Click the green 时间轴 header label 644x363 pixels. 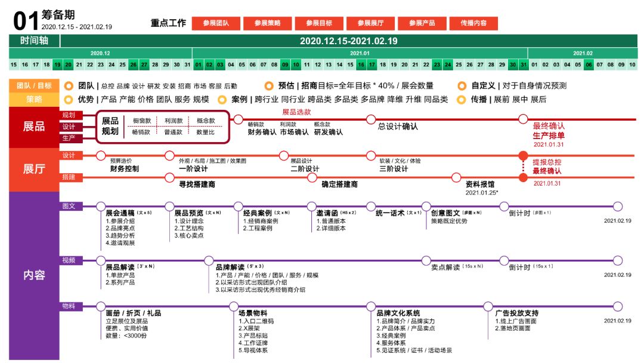pos(34,41)
